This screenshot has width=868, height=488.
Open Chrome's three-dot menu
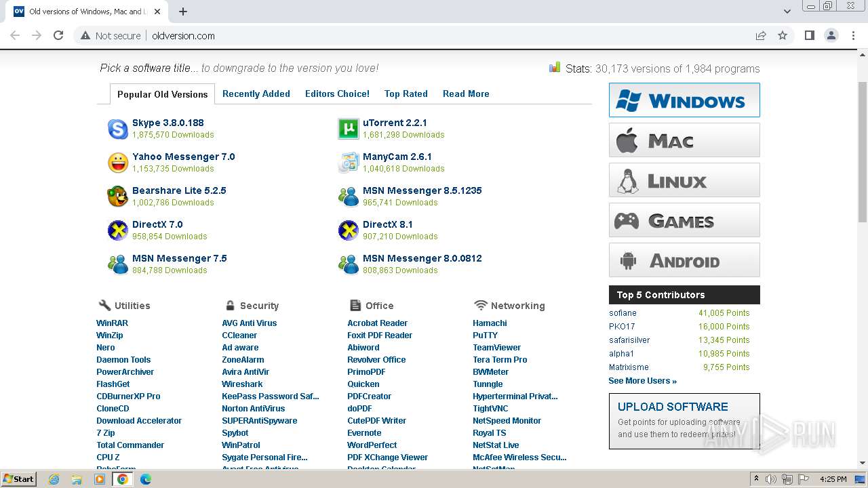[853, 35]
